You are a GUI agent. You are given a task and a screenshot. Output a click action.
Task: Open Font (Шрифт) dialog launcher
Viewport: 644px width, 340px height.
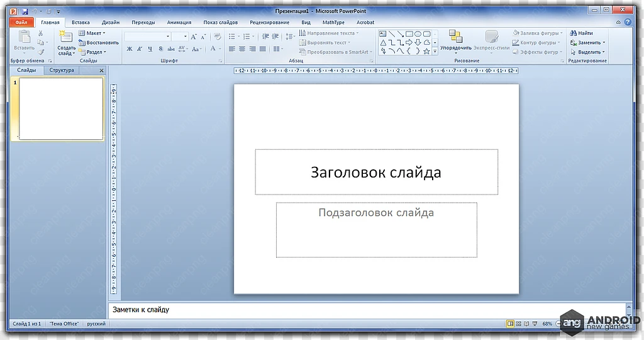(221, 61)
